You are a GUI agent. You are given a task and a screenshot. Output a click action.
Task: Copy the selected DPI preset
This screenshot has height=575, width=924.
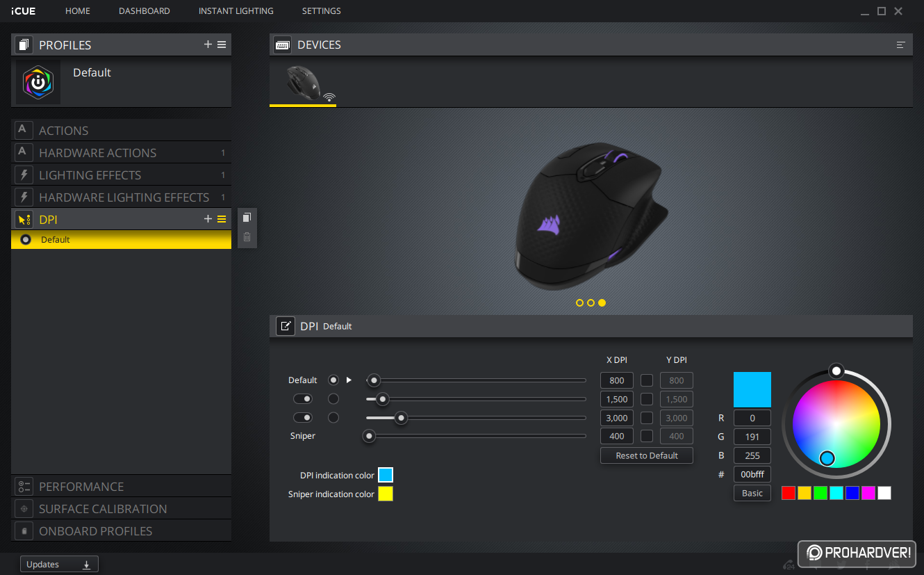247,218
